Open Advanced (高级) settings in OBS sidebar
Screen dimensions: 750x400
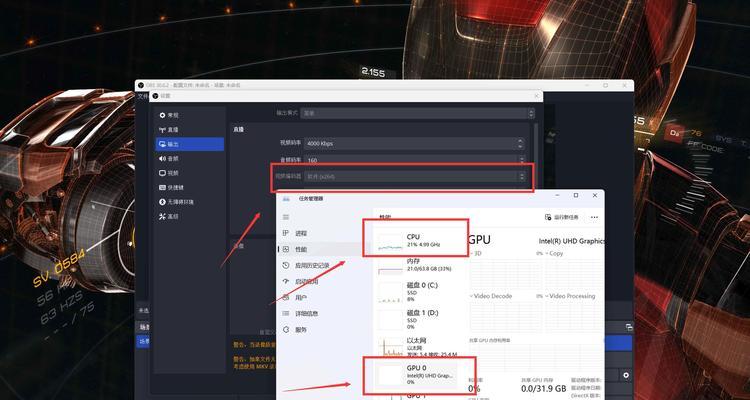[189, 216]
